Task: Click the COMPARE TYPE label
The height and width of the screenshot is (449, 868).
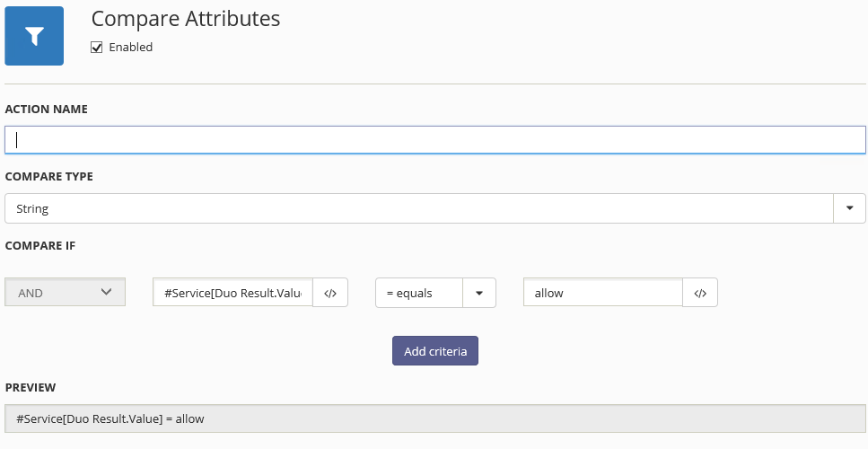Action: [49, 177]
